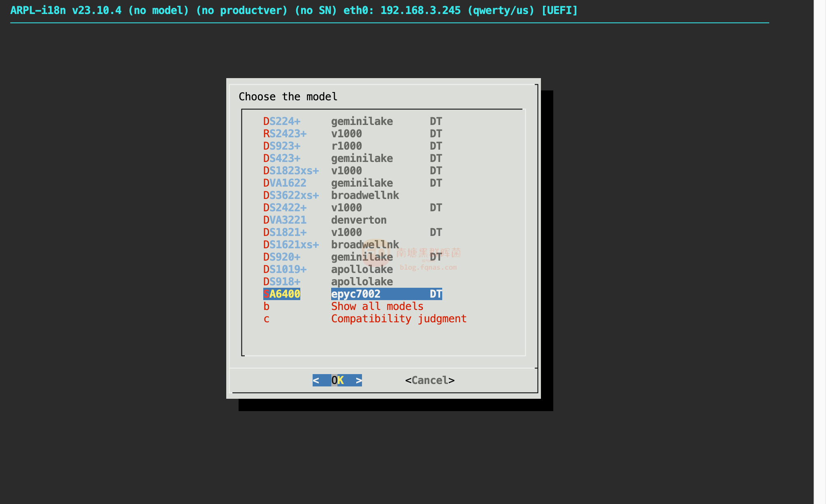
Task: Select Compatibility judgment option
Action: (365, 319)
